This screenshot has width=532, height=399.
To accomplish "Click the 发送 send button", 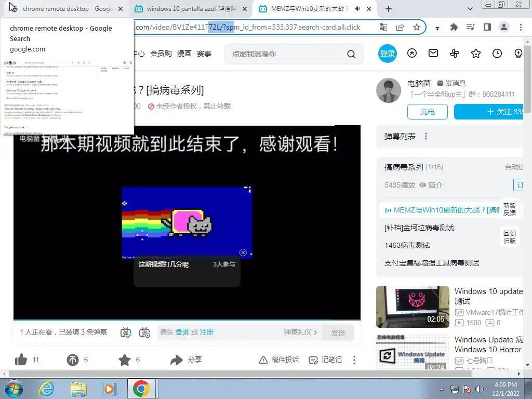I will (x=338, y=333).
